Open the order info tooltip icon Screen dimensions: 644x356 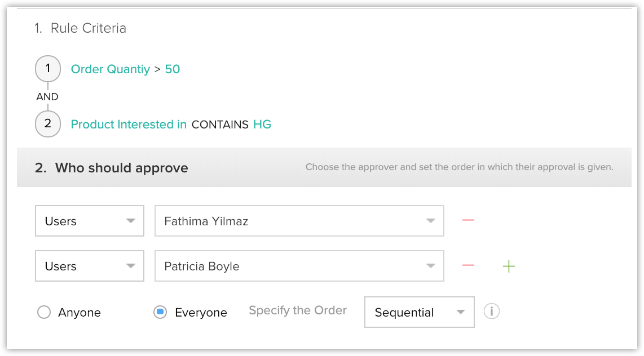click(x=491, y=311)
